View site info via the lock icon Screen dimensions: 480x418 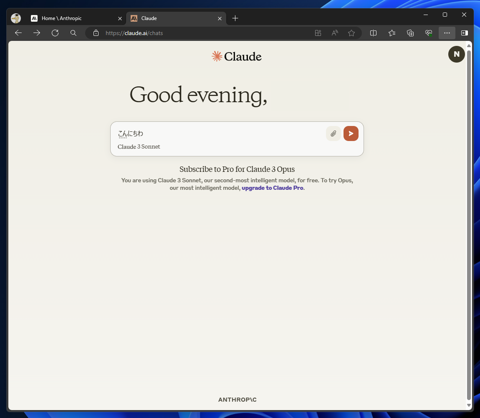point(96,33)
